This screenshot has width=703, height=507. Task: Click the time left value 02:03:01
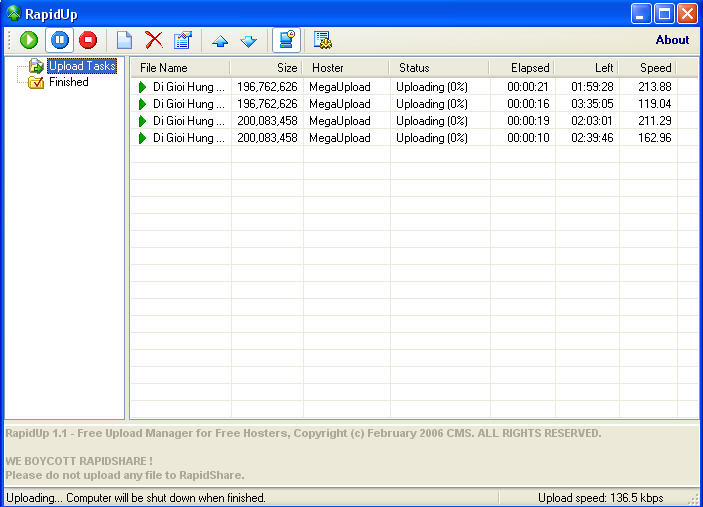click(592, 121)
